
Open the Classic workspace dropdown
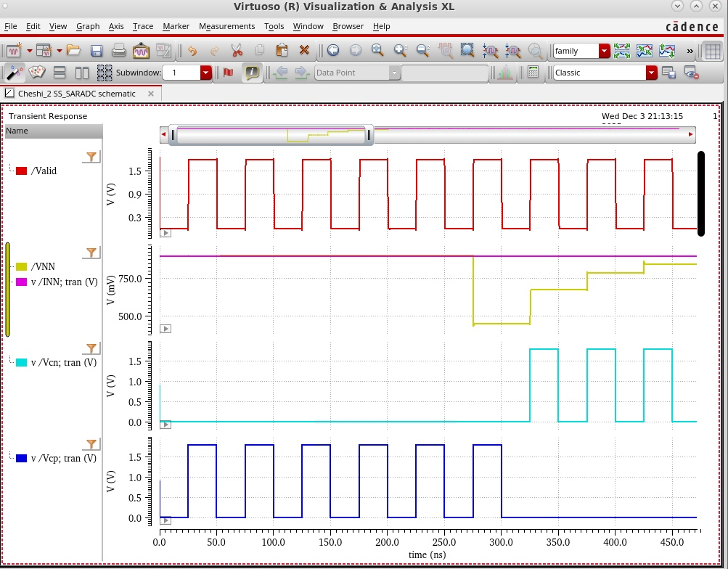tap(651, 73)
